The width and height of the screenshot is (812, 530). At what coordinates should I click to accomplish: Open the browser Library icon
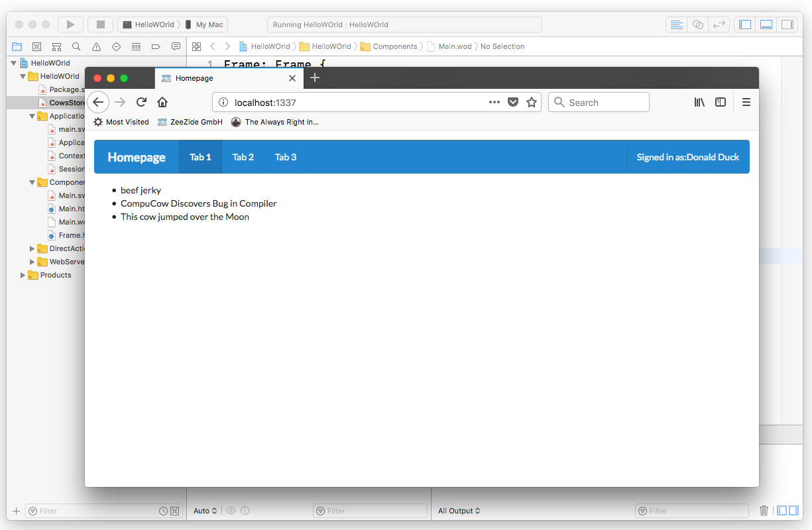pyautogui.click(x=699, y=102)
